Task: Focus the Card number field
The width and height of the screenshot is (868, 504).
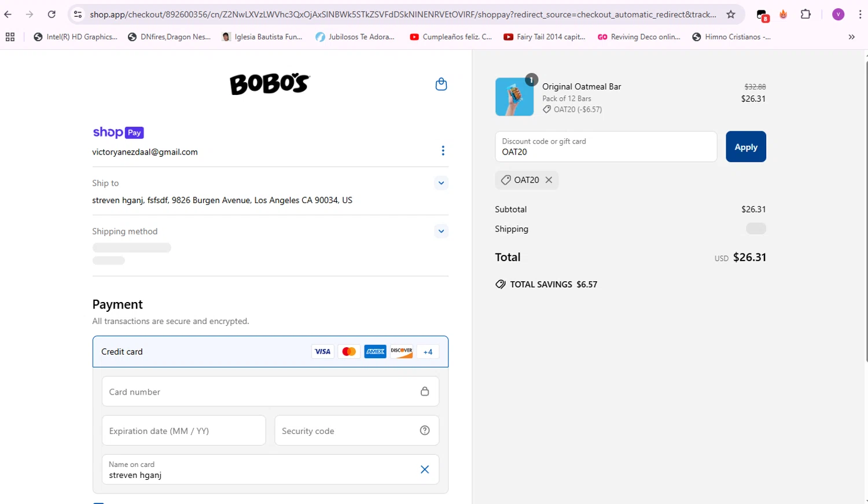Action: (x=270, y=392)
